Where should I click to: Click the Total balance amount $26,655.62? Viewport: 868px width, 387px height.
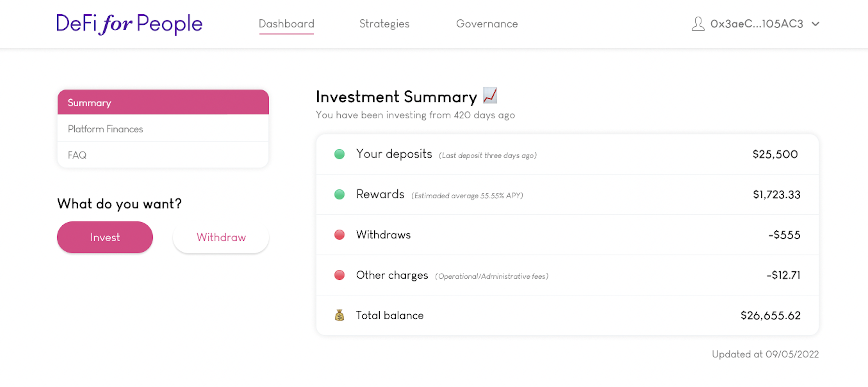coord(770,315)
